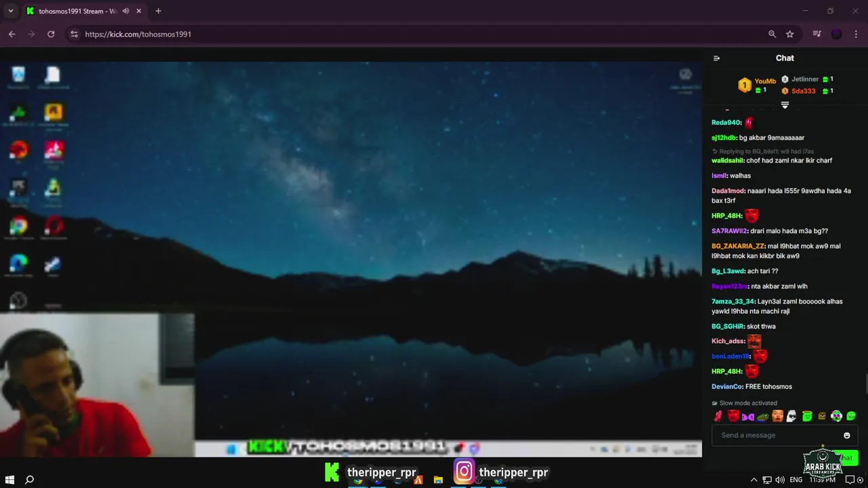The height and width of the screenshot is (488, 868).
Task: Click the 'skot thwa' chat message
Action: 760,327
